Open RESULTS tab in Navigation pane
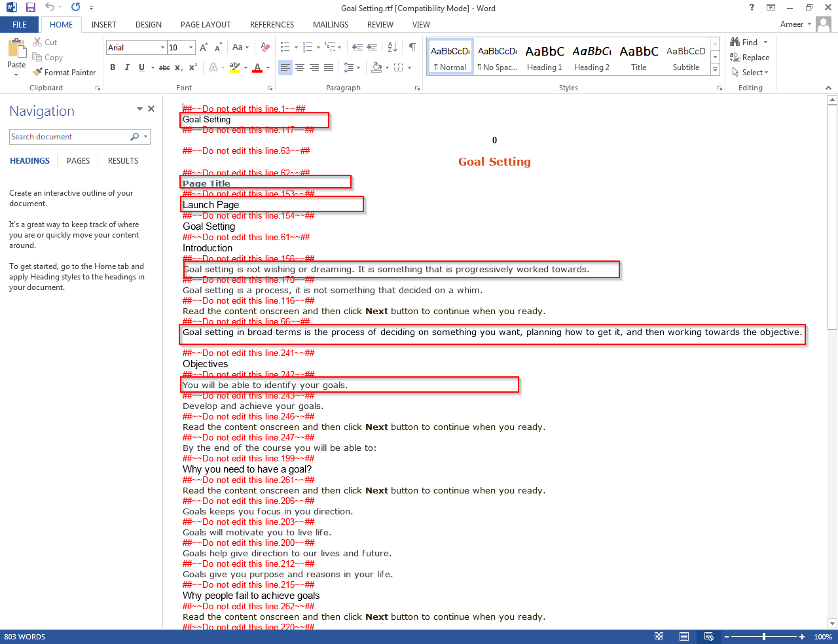The image size is (838, 644). 123,161
